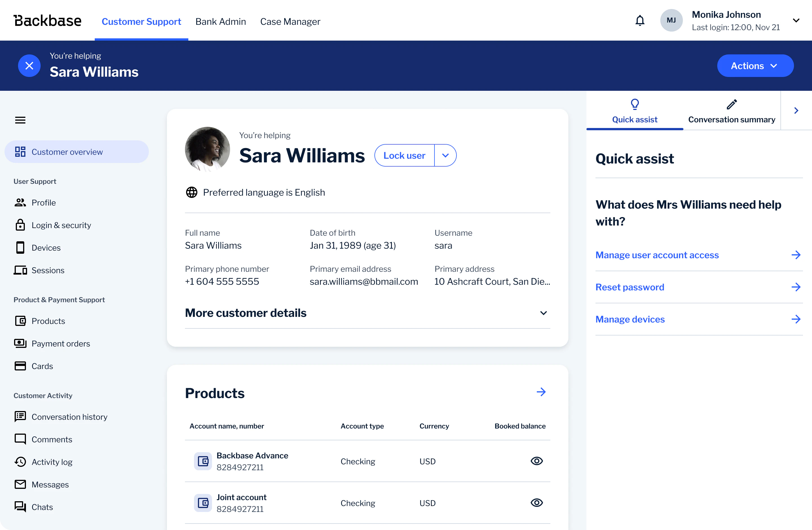The width and height of the screenshot is (812, 530).
Task: Click the Devices sidebar icon
Action: pos(20,248)
